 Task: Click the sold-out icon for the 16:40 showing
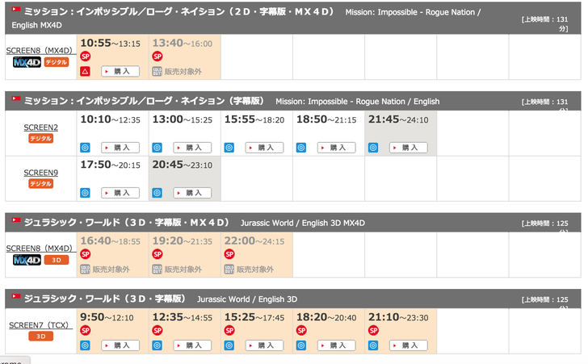click(85, 269)
